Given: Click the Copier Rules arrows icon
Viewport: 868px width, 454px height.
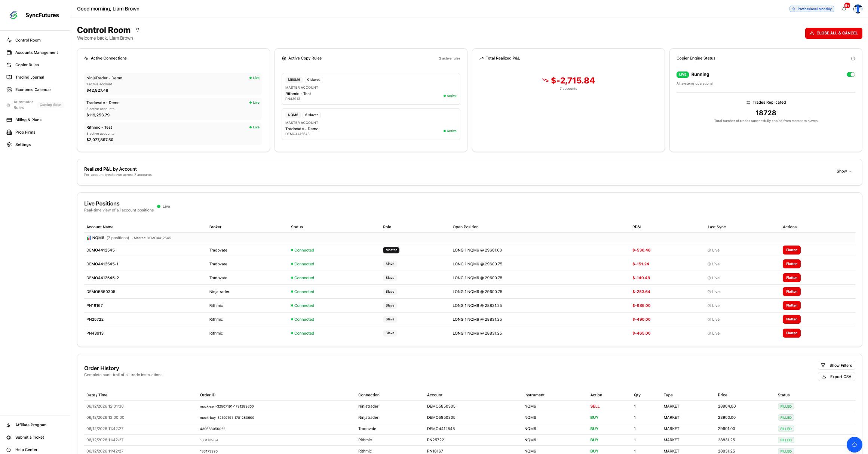Looking at the screenshot, I should (9, 65).
